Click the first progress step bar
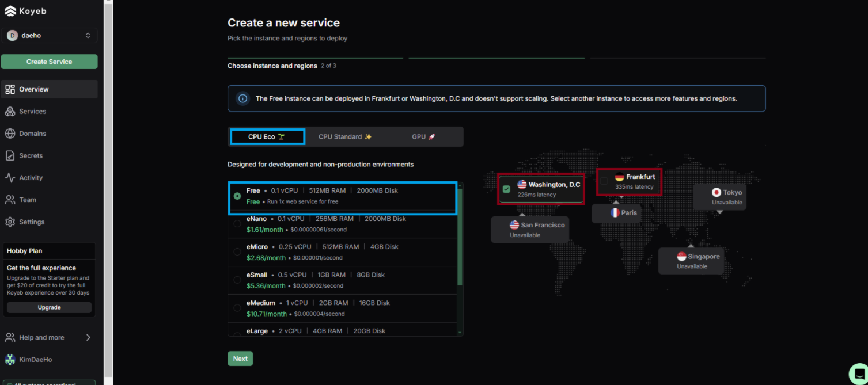Viewport: 868px width, 385px height. tap(316, 58)
